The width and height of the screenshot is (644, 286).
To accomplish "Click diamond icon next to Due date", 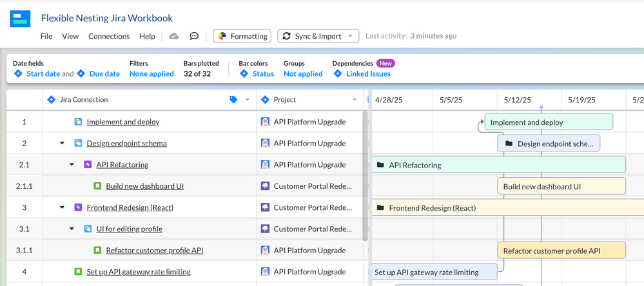I will pyautogui.click(x=81, y=74).
